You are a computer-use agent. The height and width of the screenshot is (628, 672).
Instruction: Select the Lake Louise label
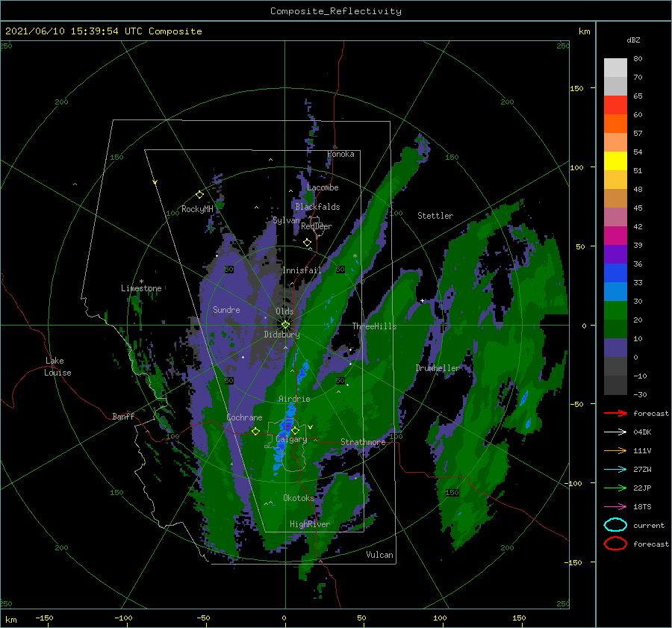(57, 367)
